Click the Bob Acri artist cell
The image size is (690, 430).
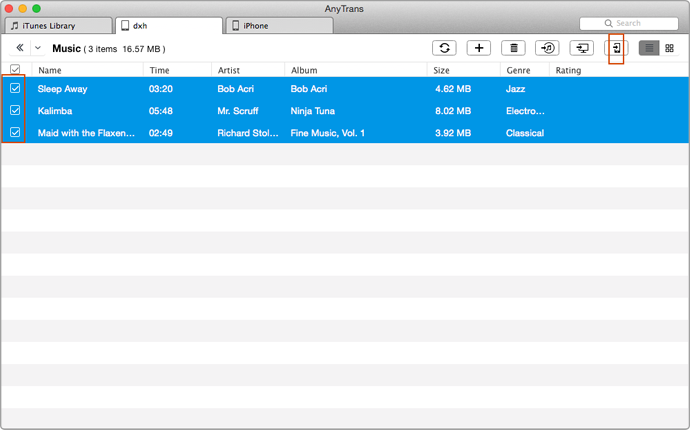(x=236, y=89)
